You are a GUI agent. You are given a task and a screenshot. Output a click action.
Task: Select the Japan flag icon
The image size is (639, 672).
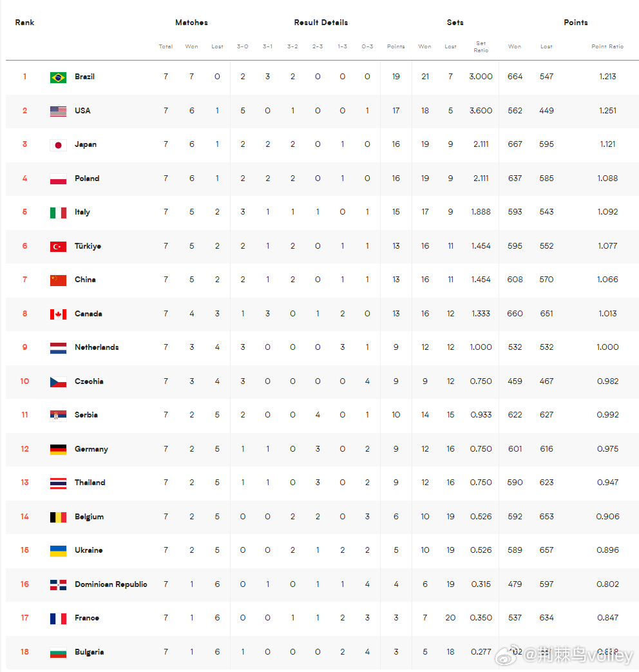(x=58, y=145)
